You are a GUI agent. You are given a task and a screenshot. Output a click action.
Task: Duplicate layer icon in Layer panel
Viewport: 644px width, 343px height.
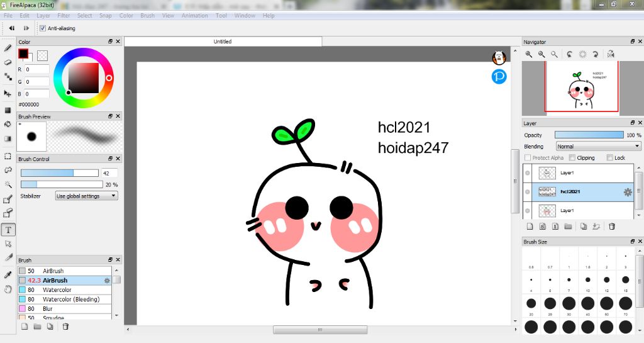tap(584, 227)
